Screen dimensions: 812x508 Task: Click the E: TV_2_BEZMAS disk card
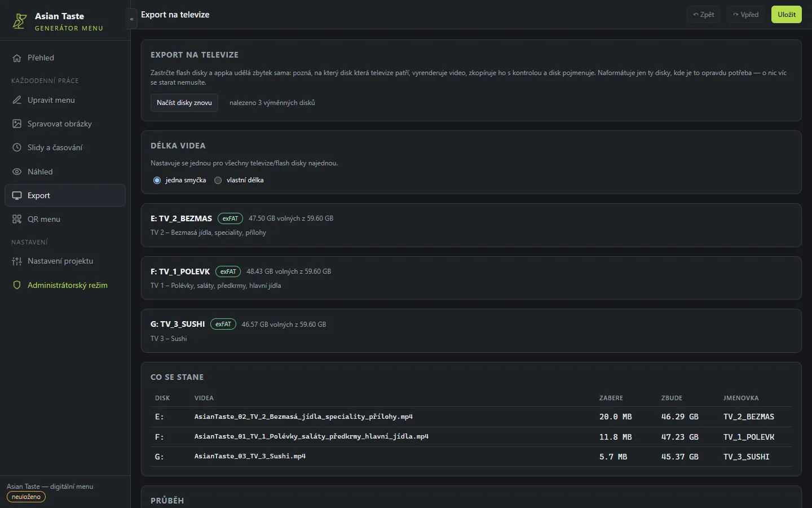click(471, 225)
